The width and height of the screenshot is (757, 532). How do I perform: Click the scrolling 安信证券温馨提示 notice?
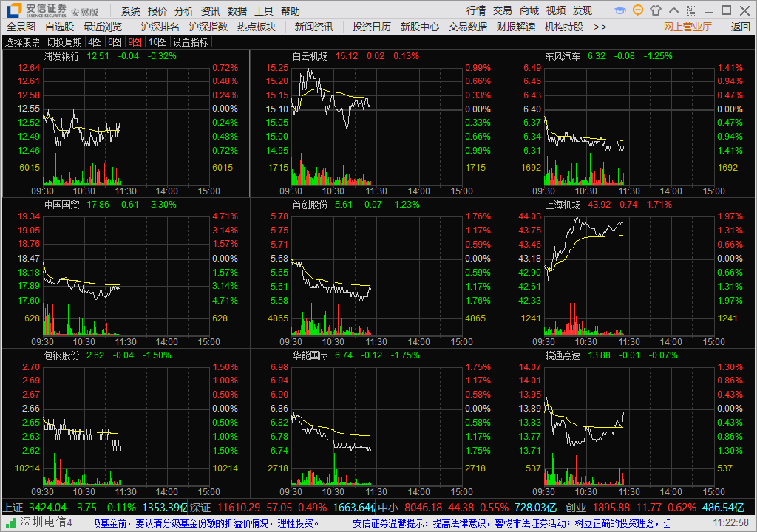[512, 523]
